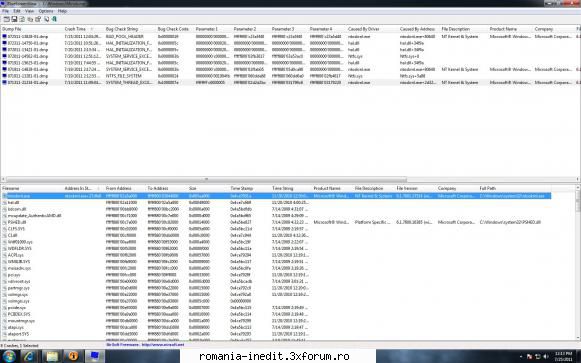Click the upper pane horizontal scrollbar

tap(206, 179)
